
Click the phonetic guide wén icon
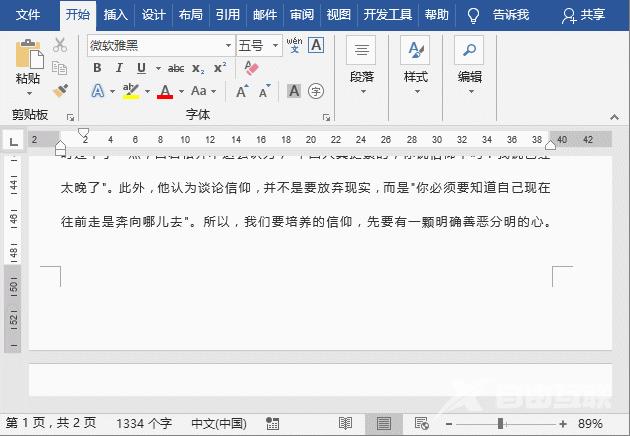point(295,45)
